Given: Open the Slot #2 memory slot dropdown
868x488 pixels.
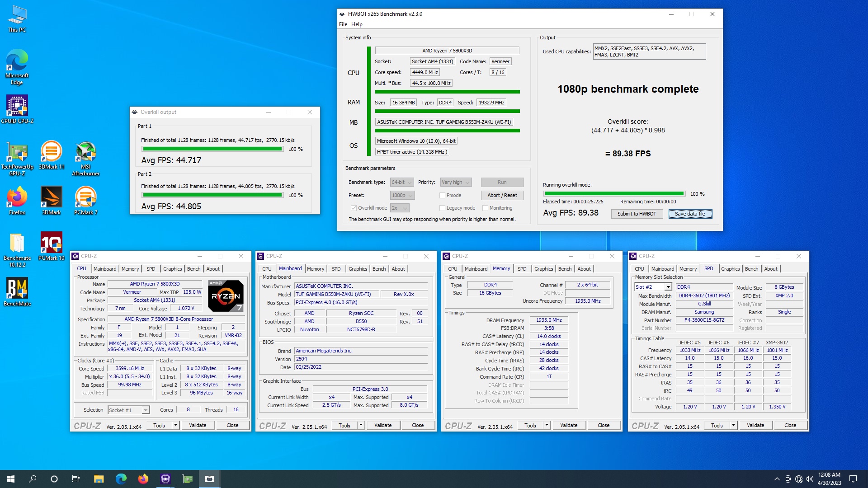Looking at the screenshot, I should pyautogui.click(x=653, y=287).
